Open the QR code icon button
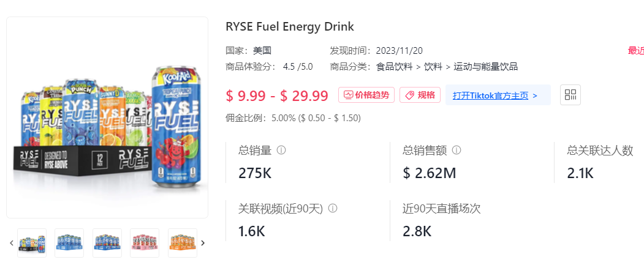 [570, 95]
